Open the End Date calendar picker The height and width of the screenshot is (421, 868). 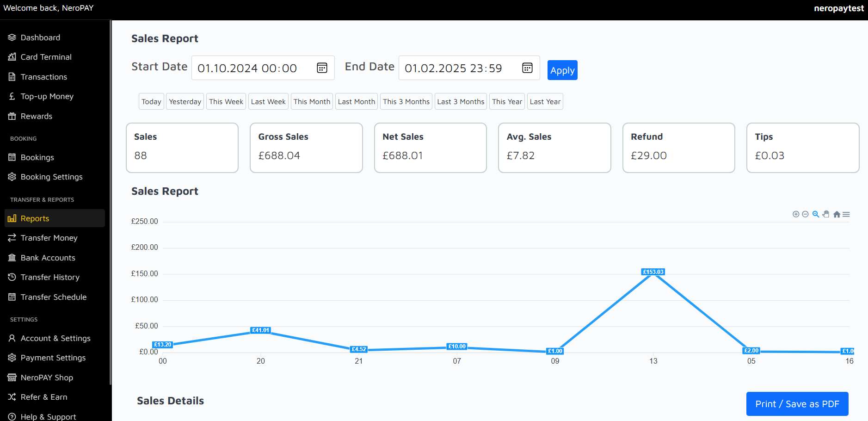[x=527, y=68]
